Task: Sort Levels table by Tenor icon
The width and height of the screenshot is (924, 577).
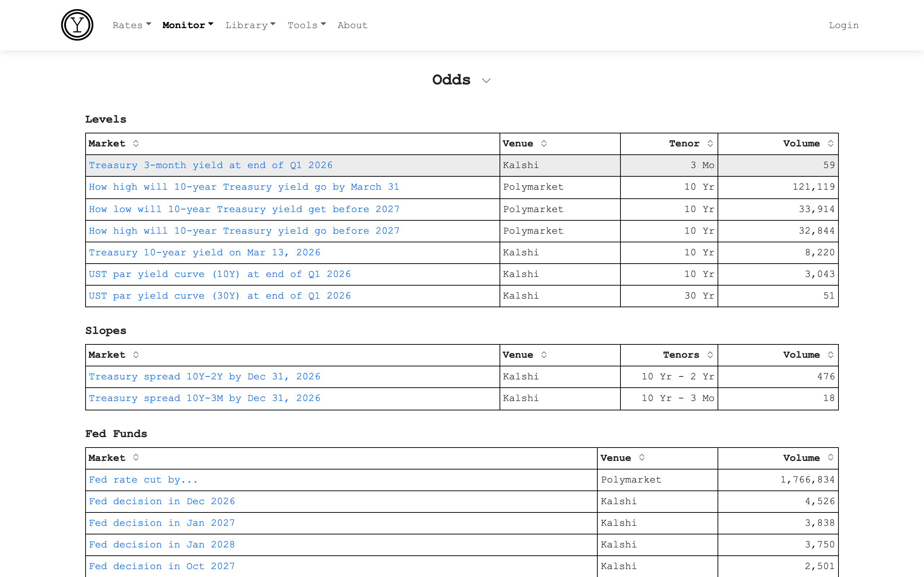Action: click(x=710, y=144)
